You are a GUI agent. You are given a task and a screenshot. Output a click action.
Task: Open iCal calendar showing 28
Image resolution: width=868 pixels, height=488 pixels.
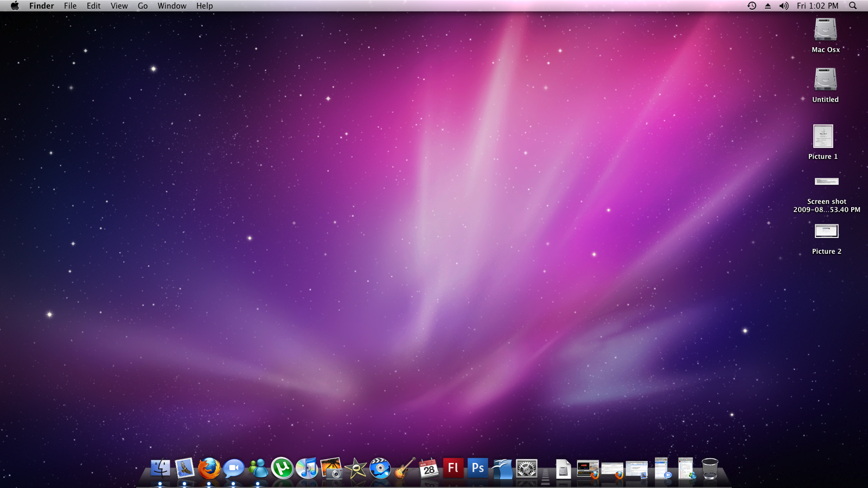[429, 468]
